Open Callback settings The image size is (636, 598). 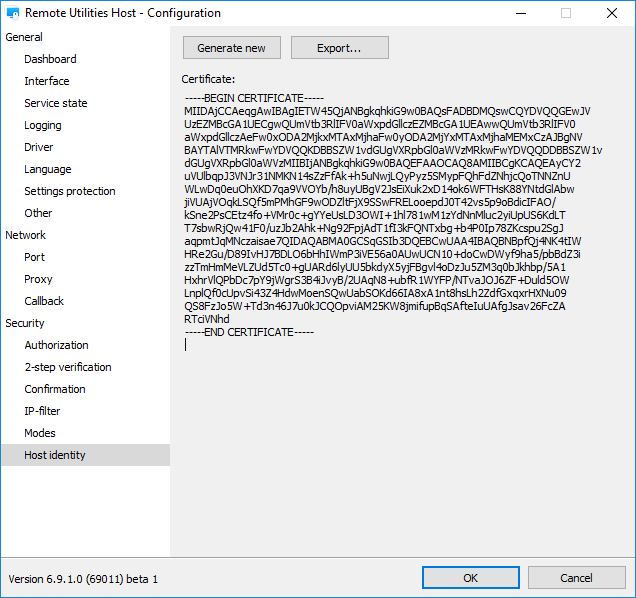click(44, 301)
